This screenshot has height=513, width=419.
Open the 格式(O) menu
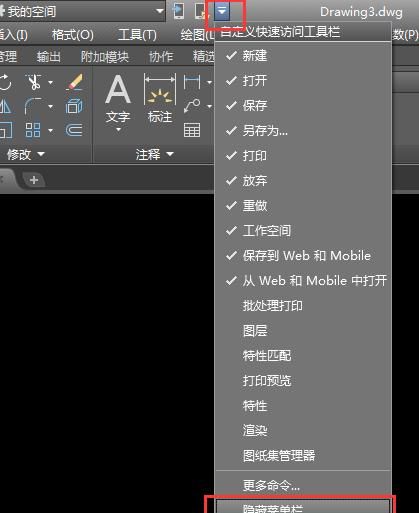click(73, 34)
